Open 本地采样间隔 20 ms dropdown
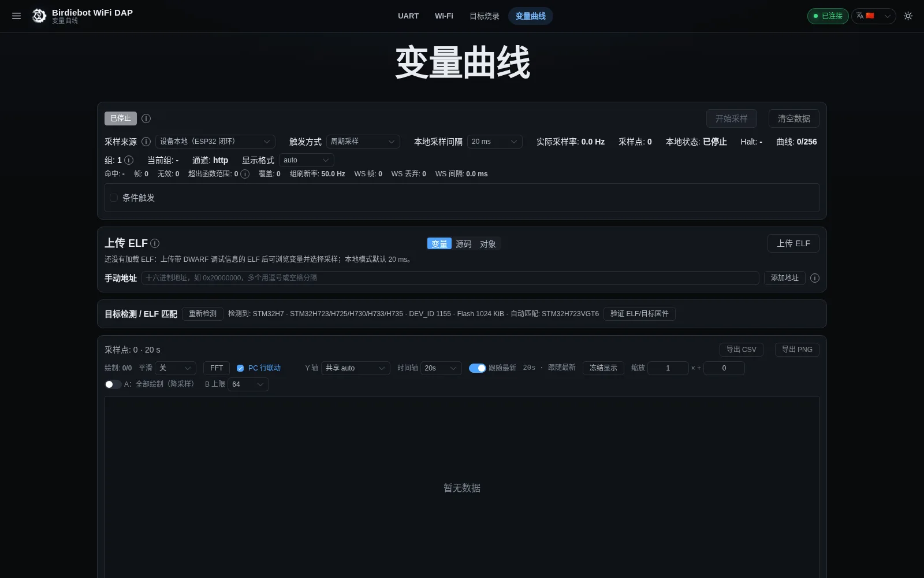924x578 pixels. (495, 142)
